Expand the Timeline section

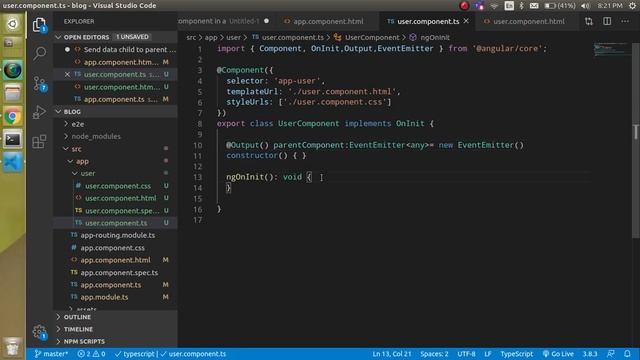78,329
